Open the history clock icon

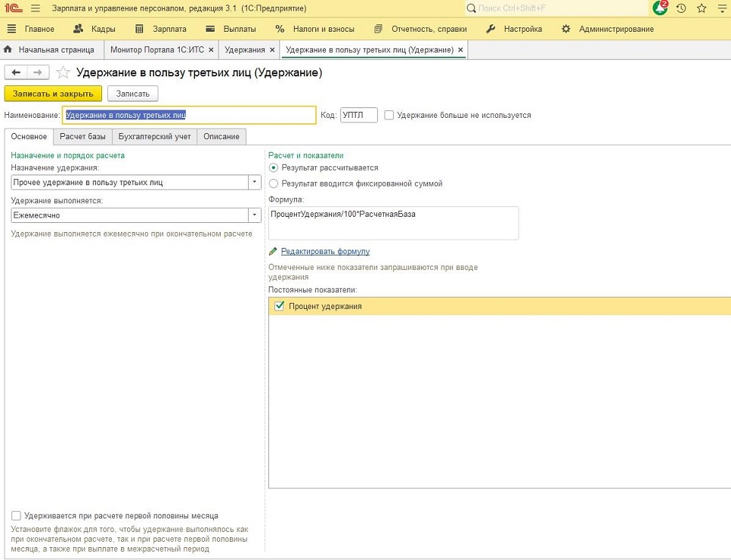point(681,8)
